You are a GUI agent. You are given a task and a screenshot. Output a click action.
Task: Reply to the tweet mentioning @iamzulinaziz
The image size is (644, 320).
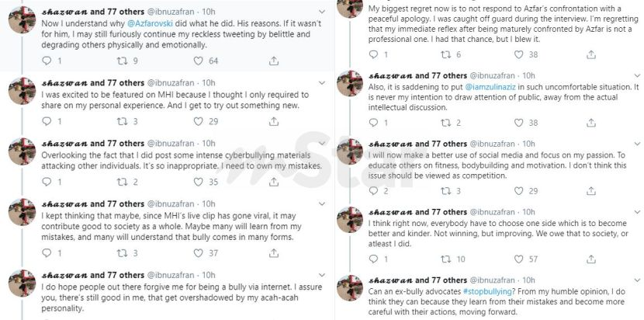point(374,123)
